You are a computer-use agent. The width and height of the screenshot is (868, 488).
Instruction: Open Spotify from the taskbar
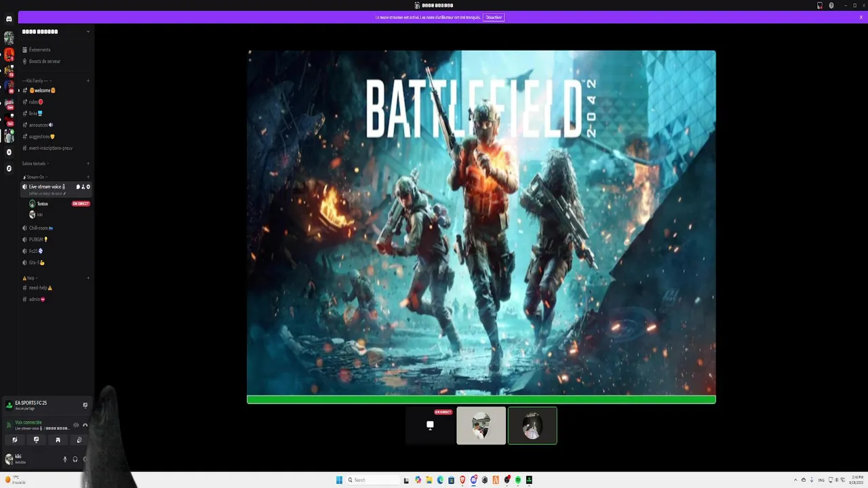[517, 480]
